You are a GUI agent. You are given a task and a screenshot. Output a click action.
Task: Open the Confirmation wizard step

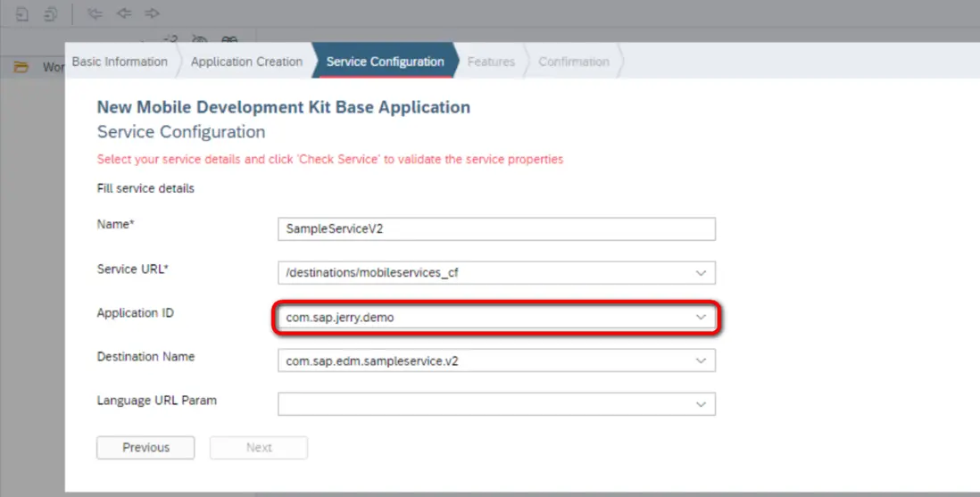pyautogui.click(x=574, y=62)
